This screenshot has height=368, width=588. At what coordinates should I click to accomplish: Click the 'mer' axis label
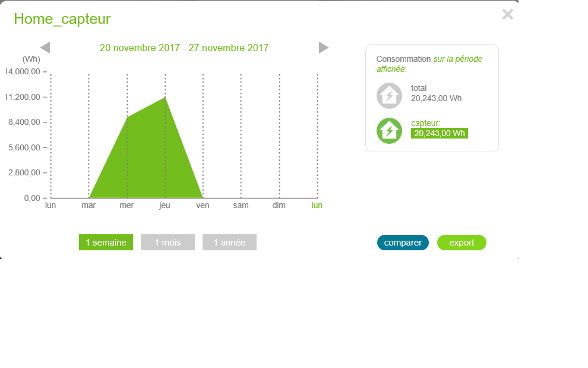pyautogui.click(x=127, y=206)
